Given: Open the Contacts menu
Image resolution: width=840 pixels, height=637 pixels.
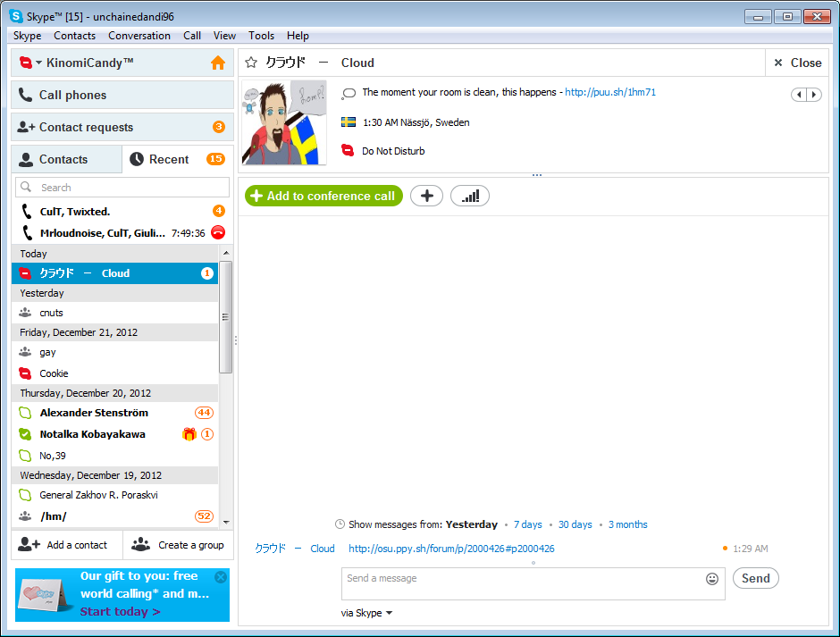Looking at the screenshot, I should 74,36.
